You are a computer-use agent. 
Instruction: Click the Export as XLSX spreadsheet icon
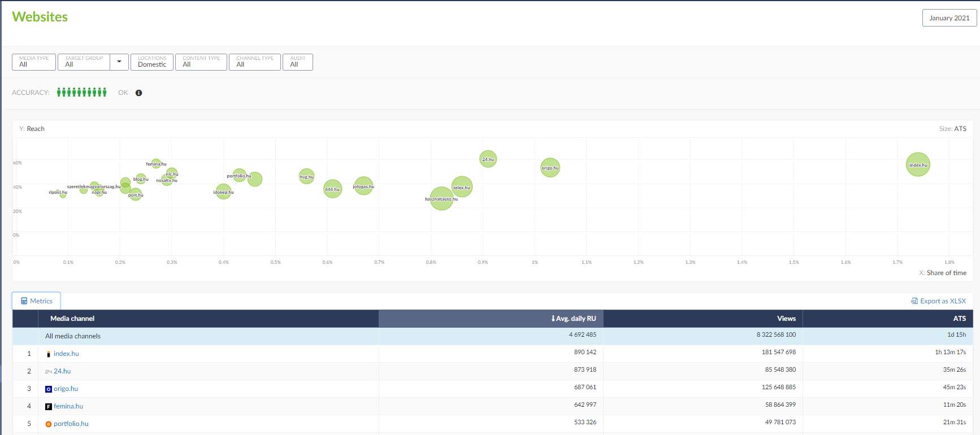[x=914, y=301]
